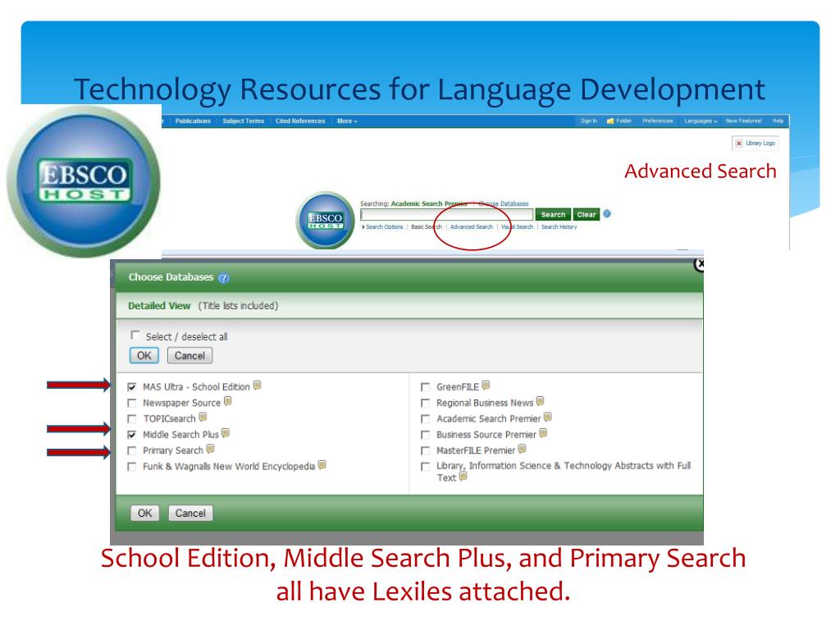Open the Advanced Search link
The image size is (840, 630).
472,227
